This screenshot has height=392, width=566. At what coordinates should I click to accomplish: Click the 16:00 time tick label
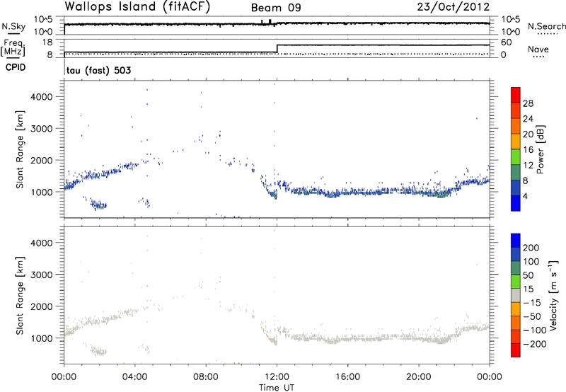[347, 377]
